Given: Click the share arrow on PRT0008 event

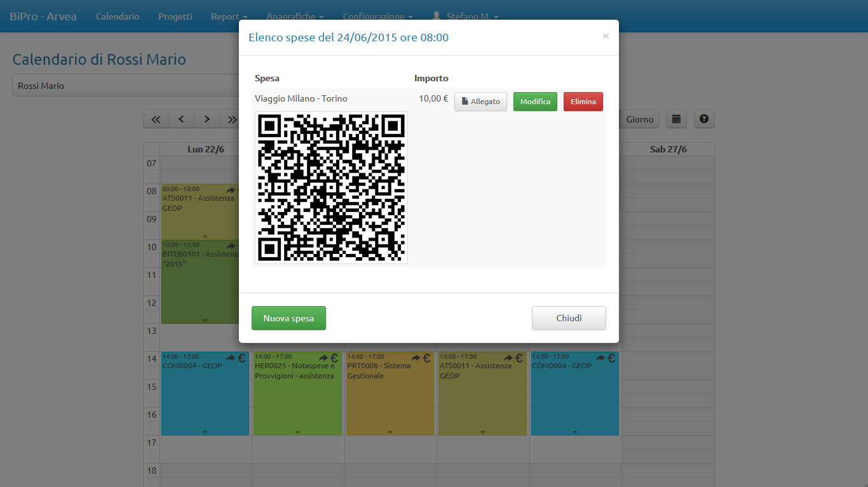Looking at the screenshot, I should 416,358.
